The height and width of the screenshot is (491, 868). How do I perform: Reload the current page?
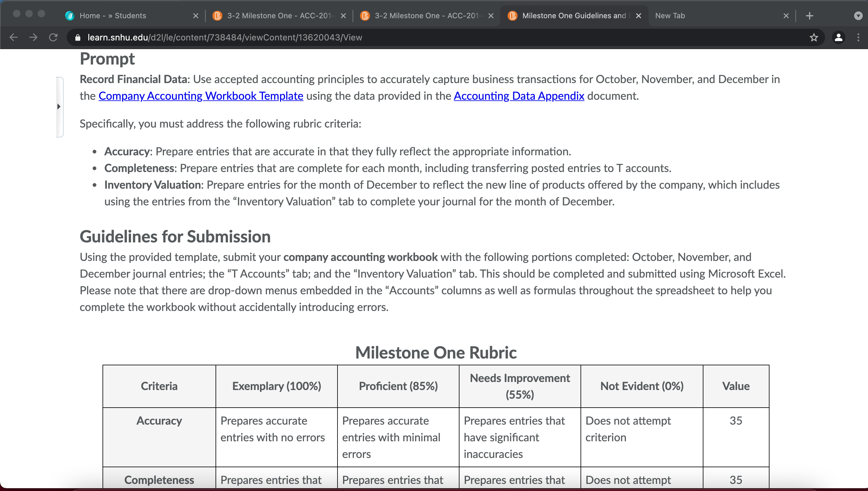(53, 37)
